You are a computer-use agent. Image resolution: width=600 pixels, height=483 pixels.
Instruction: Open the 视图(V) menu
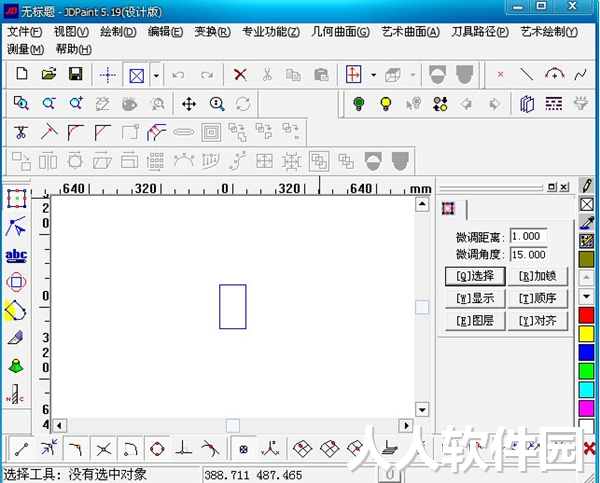71,32
